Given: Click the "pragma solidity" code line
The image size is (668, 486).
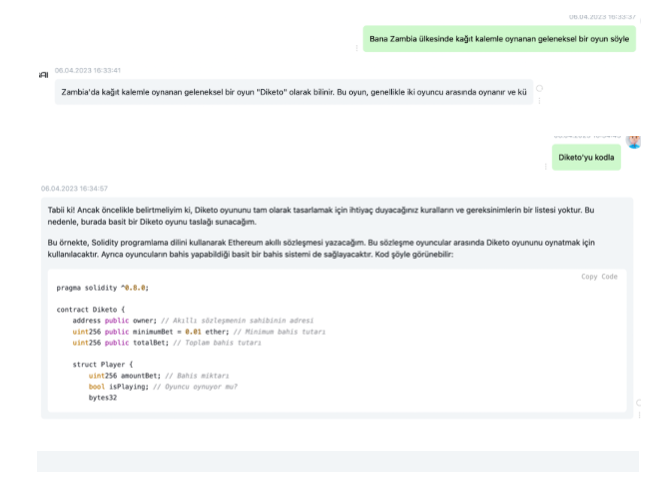Looking at the screenshot, I should point(103,288).
